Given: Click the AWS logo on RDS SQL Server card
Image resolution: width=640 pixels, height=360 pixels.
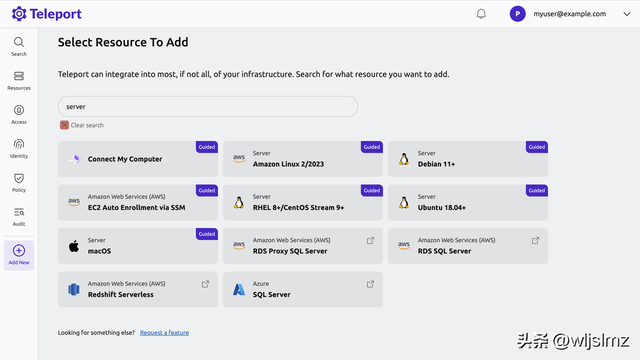Looking at the screenshot, I should [404, 246].
